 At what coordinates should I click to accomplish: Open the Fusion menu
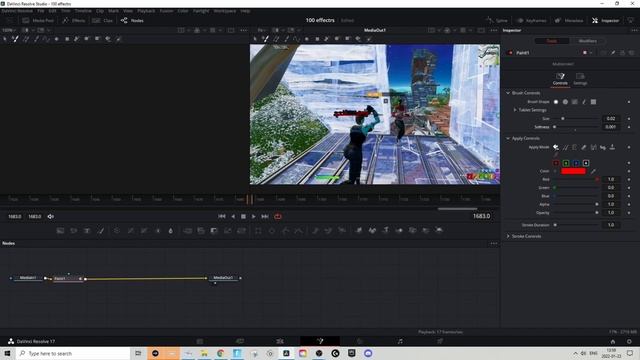pyautogui.click(x=166, y=11)
